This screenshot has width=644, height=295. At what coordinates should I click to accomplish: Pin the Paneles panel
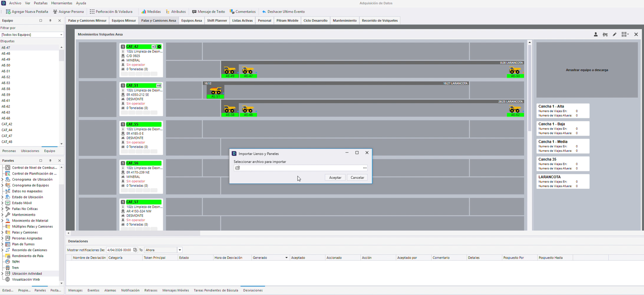(50, 161)
